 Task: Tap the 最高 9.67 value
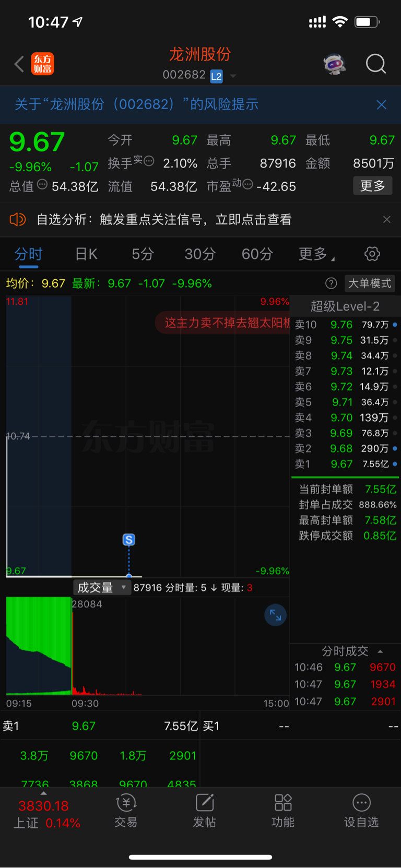click(283, 140)
